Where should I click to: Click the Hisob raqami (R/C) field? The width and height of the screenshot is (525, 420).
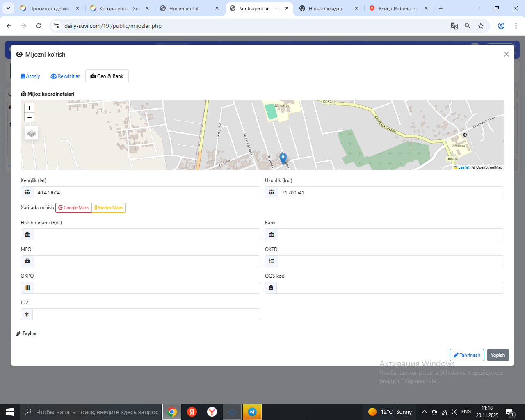click(146, 235)
